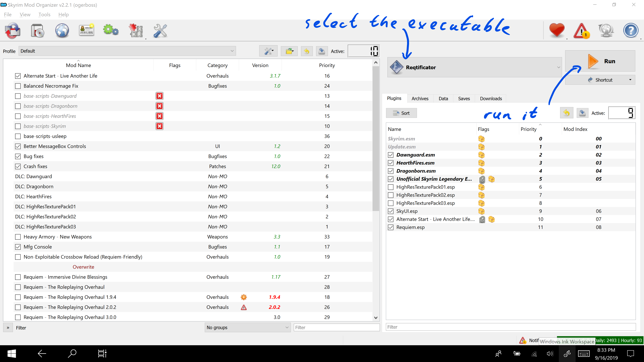Switch to the Data tab
This screenshot has width=644, height=362.
pos(443,99)
